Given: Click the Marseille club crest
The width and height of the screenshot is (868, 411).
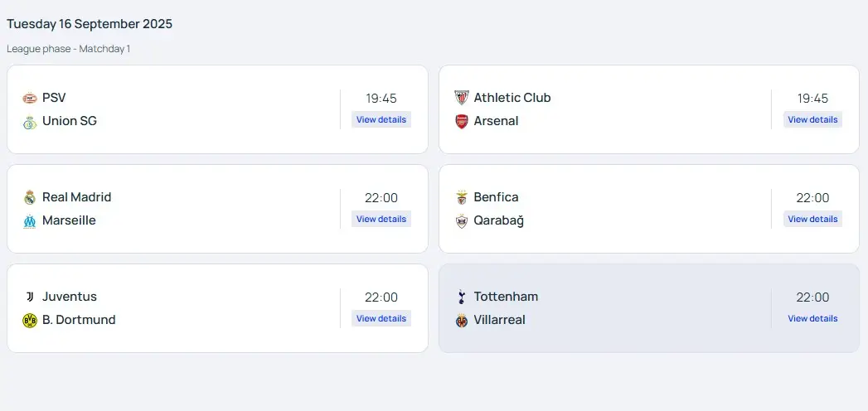Looking at the screenshot, I should point(30,221).
